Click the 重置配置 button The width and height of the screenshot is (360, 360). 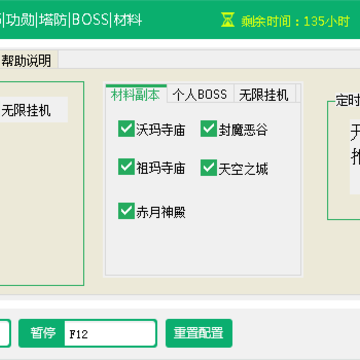click(x=199, y=333)
